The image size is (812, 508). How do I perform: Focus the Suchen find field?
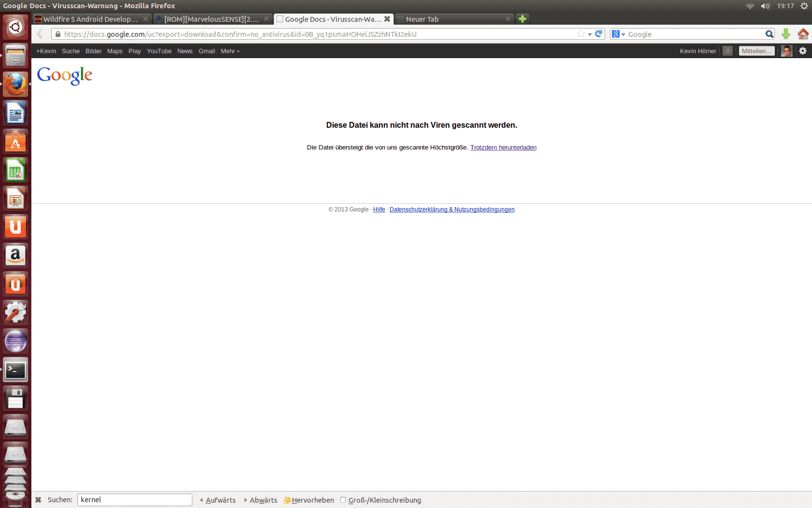(x=134, y=500)
